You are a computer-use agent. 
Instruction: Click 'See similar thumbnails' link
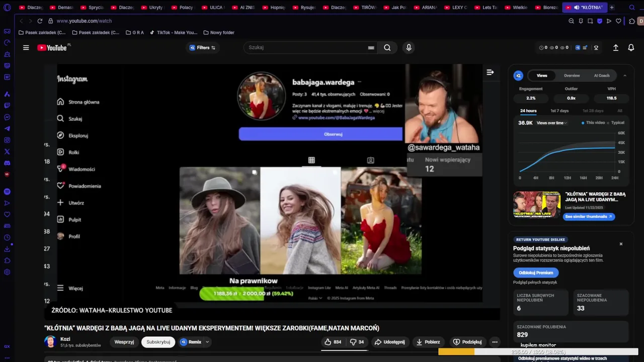click(x=588, y=217)
